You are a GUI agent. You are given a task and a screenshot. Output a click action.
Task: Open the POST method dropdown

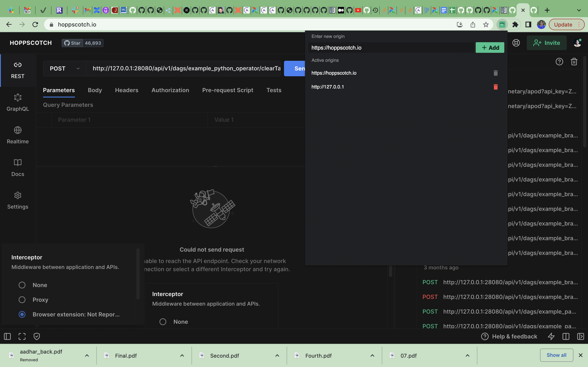(64, 68)
